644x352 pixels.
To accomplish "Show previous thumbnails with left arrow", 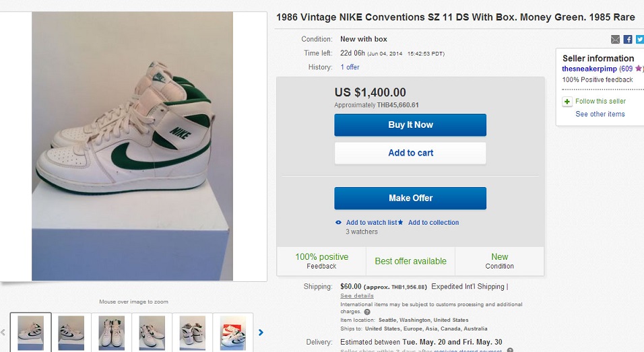I will coord(3,332).
